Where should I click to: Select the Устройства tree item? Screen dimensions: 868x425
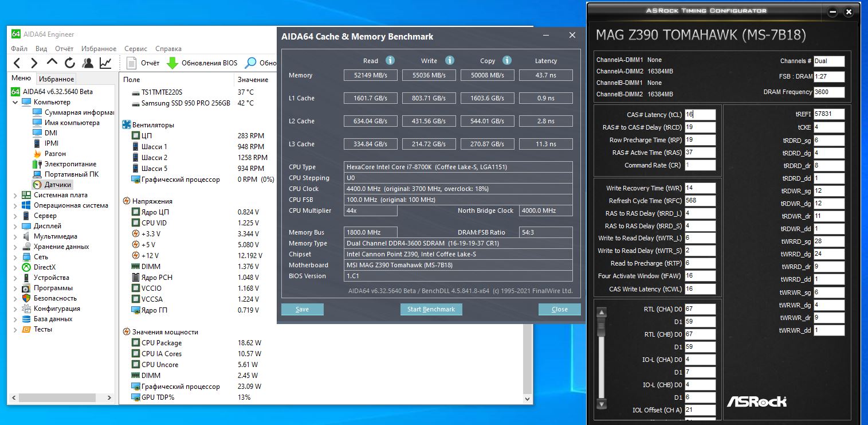(x=45, y=278)
